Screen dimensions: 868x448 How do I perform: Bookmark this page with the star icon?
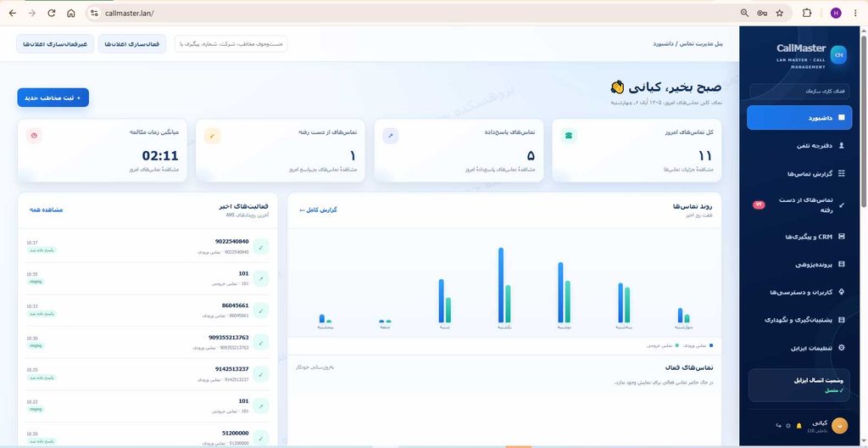coord(780,13)
